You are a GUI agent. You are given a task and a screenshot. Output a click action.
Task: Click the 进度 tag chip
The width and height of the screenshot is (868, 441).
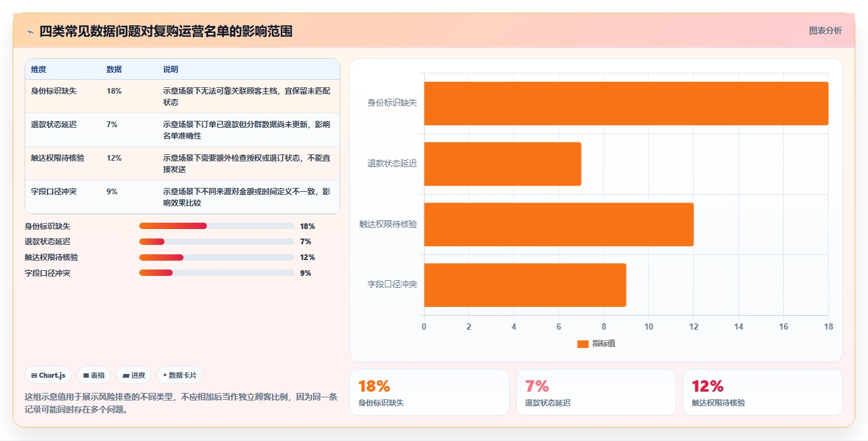[x=133, y=375]
